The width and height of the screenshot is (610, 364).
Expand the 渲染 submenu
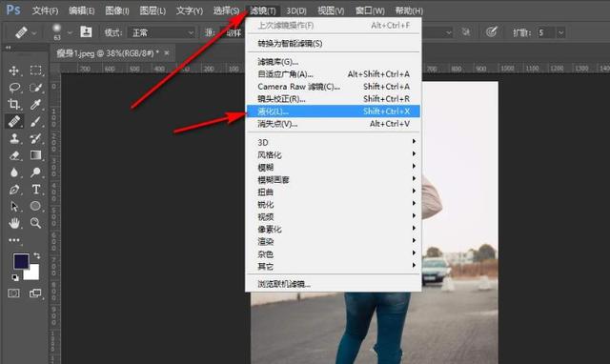click(333, 241)
